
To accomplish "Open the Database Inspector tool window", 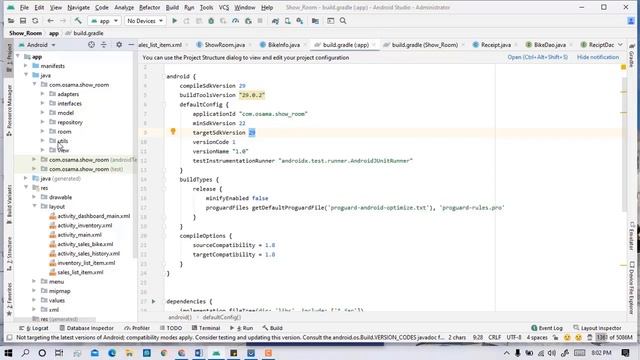I will click(87, 328).
